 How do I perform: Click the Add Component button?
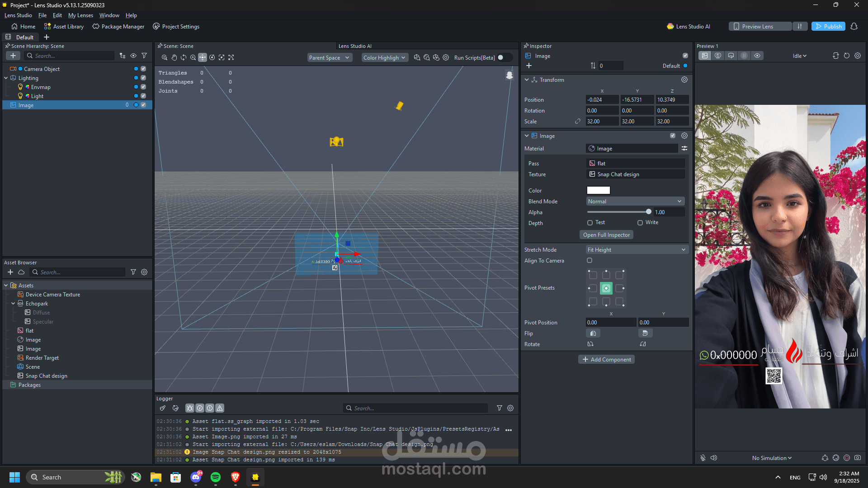click(606, 360)
